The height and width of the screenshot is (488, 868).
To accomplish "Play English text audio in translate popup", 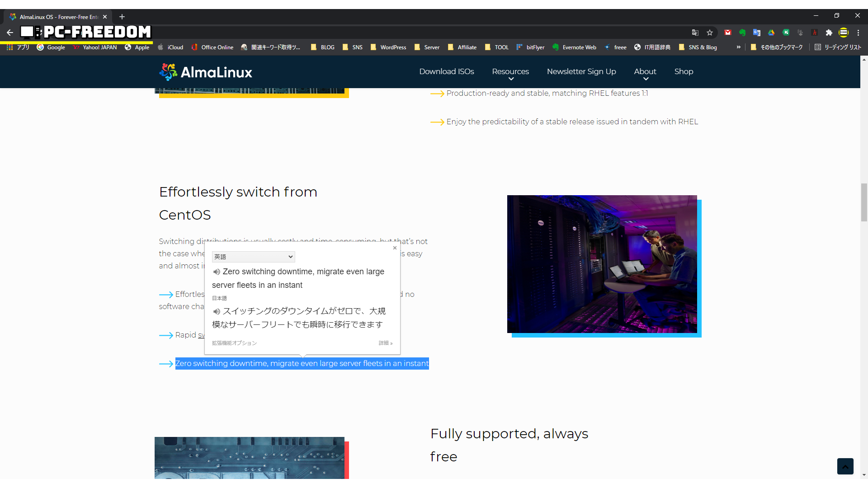I will coord(217,272).
